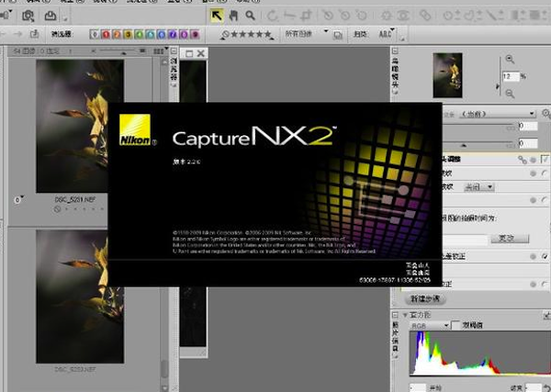The width and height of the screenshot is (551, 392).
Task: Open focus magnifier camera icon in top toolbar
Action: 28,16
